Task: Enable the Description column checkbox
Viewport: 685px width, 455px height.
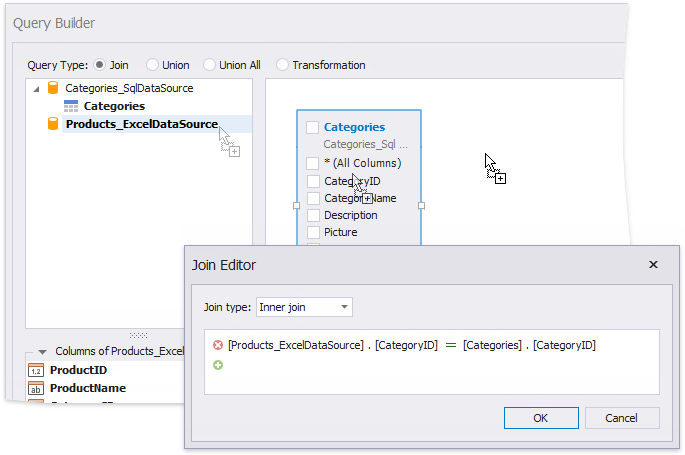Action: pyautogui.click(x=313, y=215)
